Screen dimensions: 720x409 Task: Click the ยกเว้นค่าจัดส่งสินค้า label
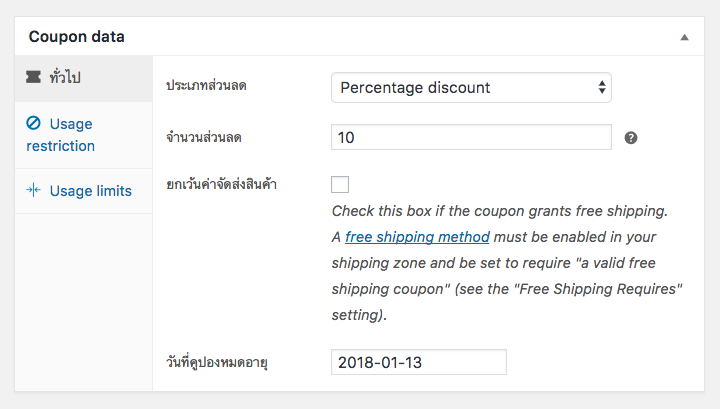tap(221, 185)
